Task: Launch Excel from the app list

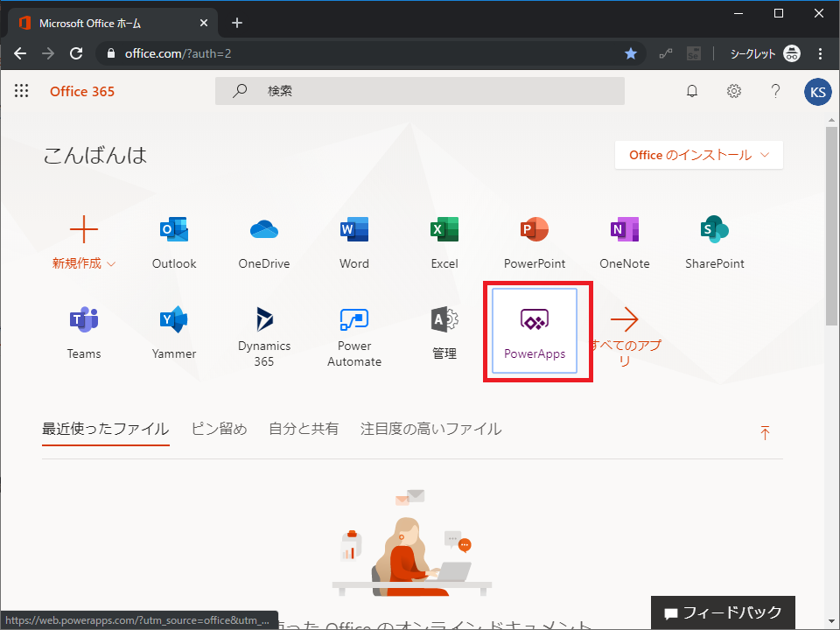Action: click(444, 242)
